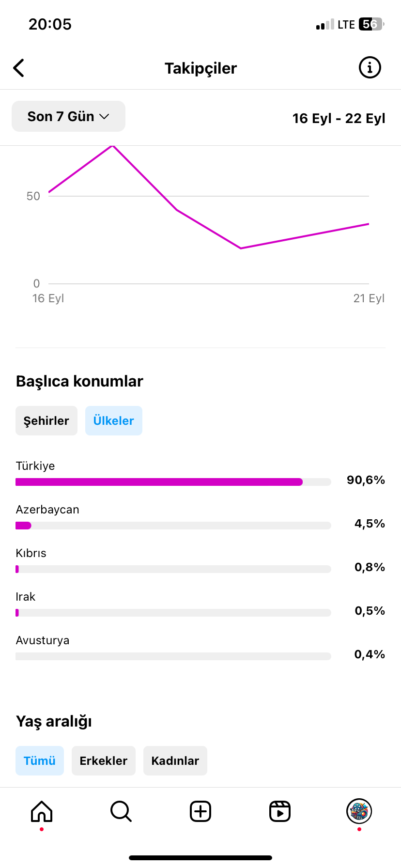
Task: Tap the peak of the follower line chart
Action: click(x=112, y=146)
